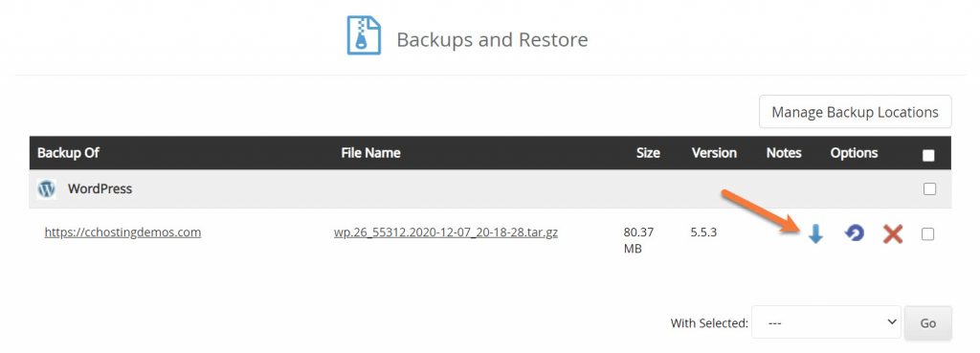Select the cchostingdemos.com backup row checkbox
The width and height of the screenshot is (980, 353).
[x=927, y=233]
